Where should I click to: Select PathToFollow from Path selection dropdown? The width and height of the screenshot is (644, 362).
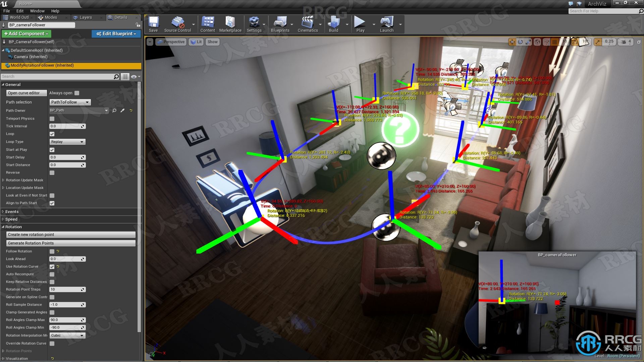click(x=68, y=102)
